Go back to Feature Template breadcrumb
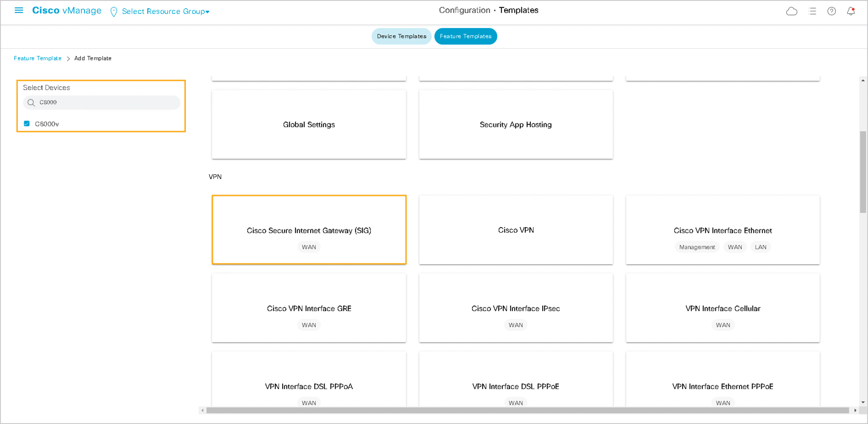Viewport: 868px width, 424px height. [38, 58]
